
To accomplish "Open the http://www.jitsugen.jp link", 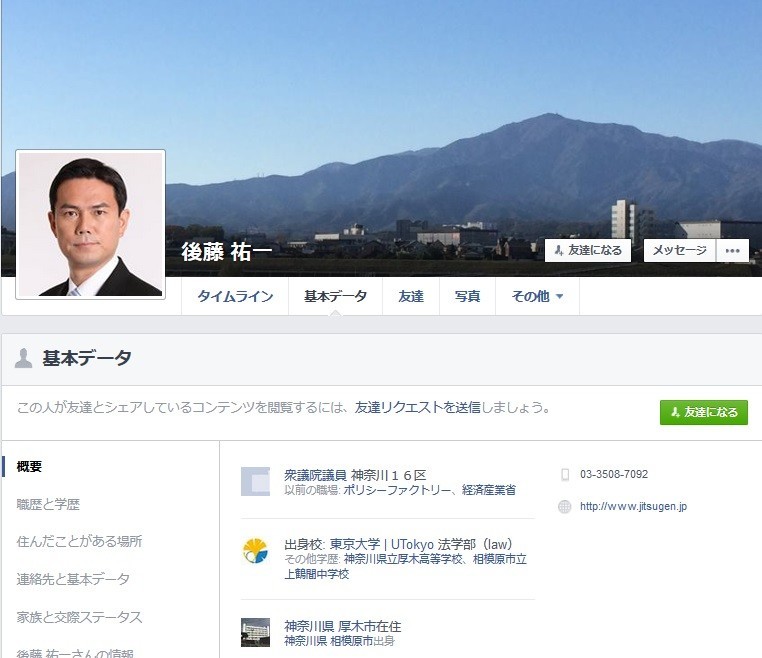I will pos(633,506).
